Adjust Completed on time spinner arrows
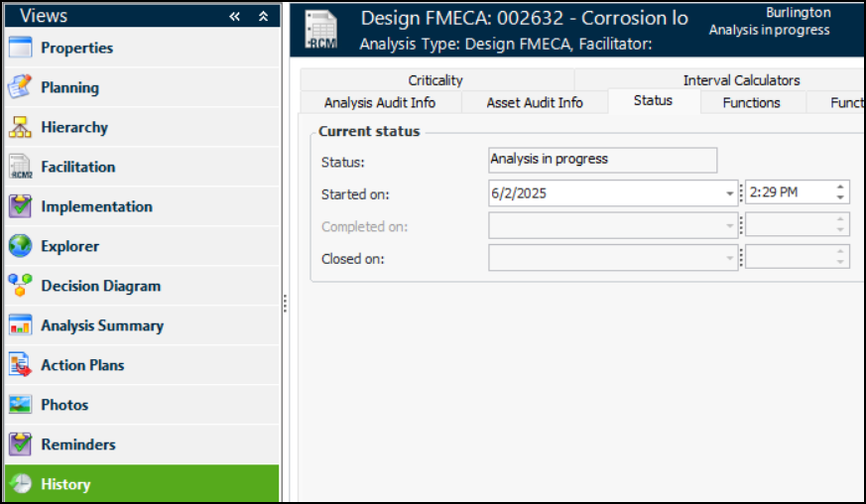Image resolution: width=866 pixels, height=504 pixels. 840,225
